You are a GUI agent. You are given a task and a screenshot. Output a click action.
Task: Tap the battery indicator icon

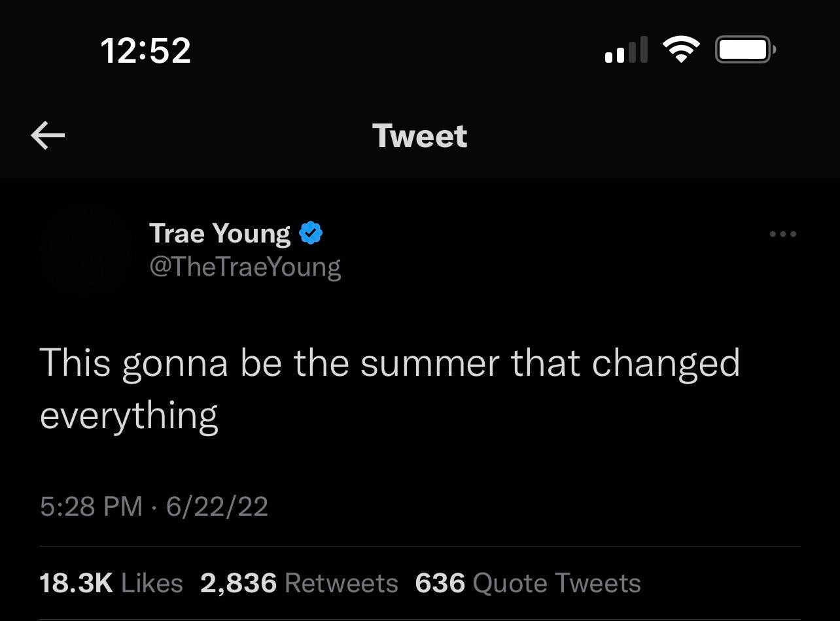coord(744,50)
